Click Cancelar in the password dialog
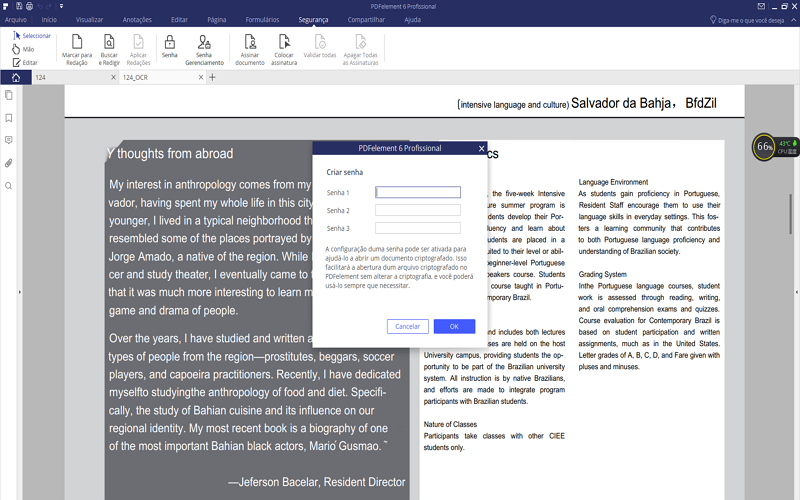 pyautogui.click(x=407, y=326)
